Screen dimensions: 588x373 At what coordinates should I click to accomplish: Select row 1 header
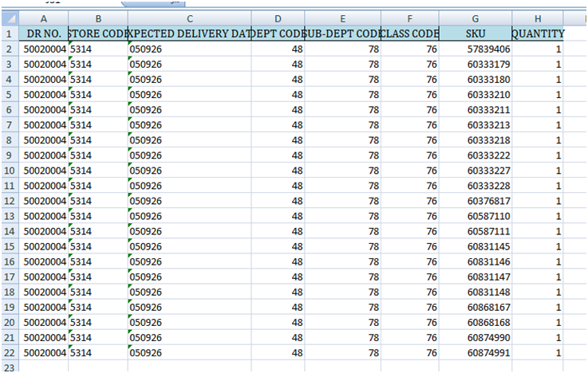pos(10,33)
